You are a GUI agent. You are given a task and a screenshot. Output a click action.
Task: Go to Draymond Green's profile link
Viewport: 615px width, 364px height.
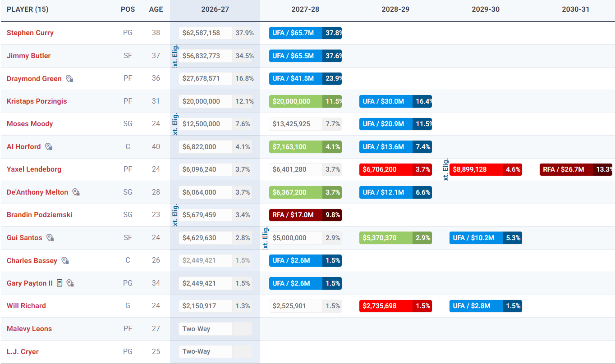click(x=34, y=79)
